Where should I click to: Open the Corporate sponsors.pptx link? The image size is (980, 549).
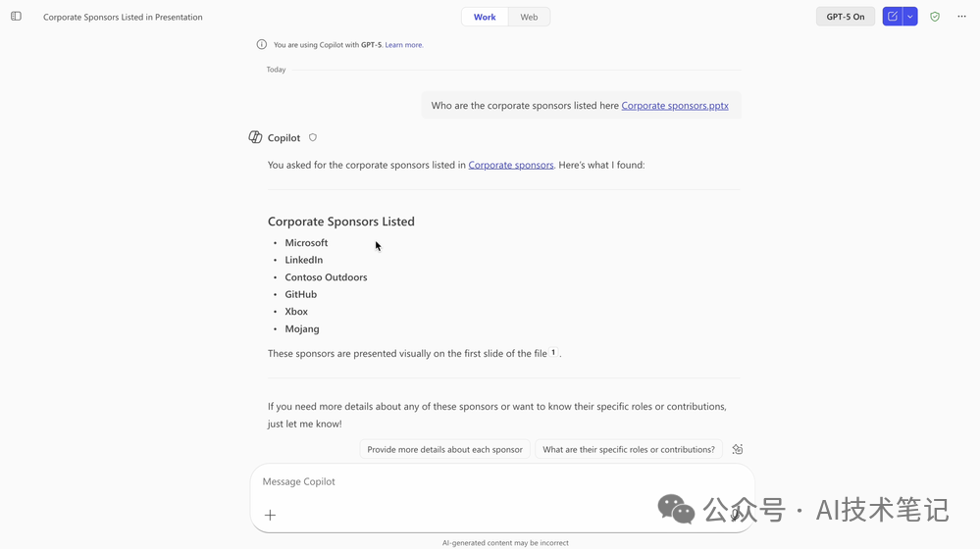point(675,106)
